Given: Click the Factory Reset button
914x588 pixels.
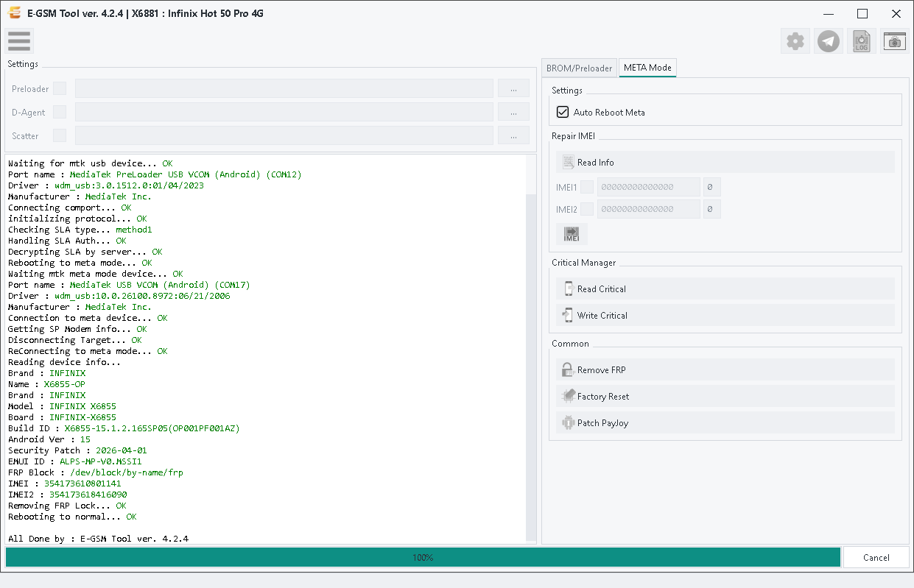Looking at the screenshot, I should point(725,396).
